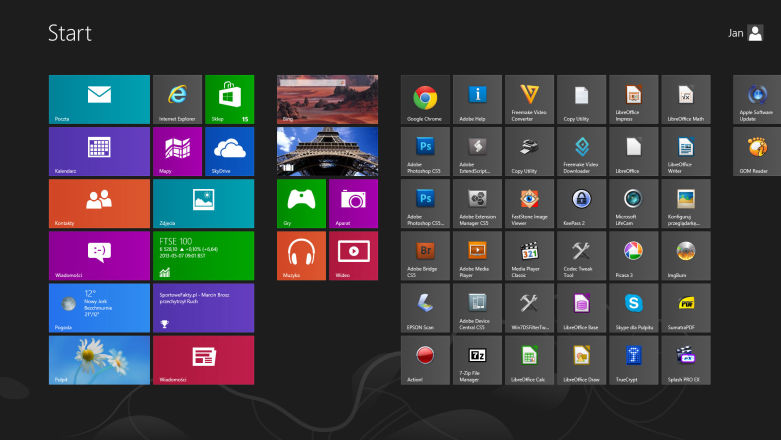Screen dimensions: 781x440
Task: Launch LibreOffice Math
Action: pyautogui.click(x=686, y=99)
